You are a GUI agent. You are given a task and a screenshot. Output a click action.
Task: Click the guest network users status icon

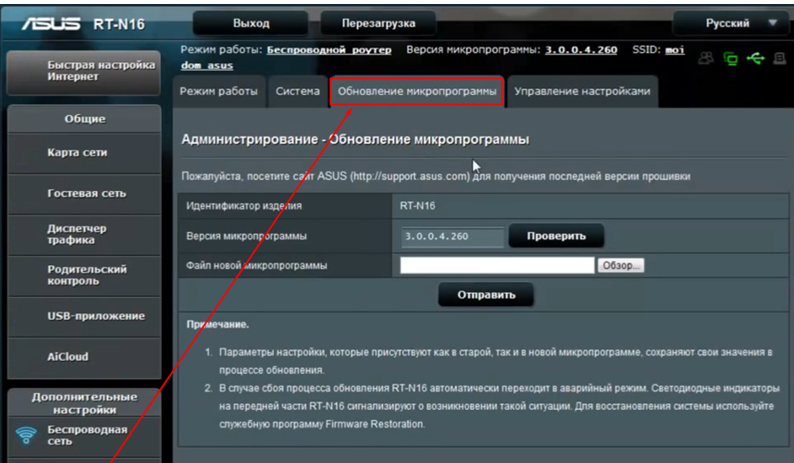click(x=705, y=58)
